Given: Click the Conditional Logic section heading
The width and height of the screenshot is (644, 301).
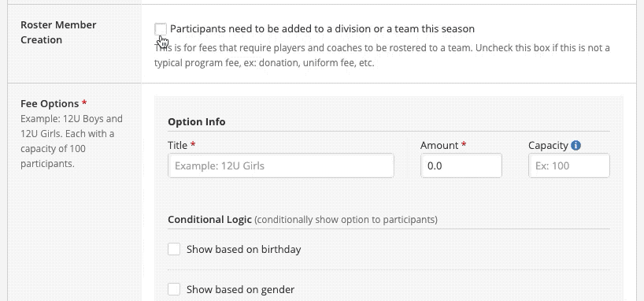Looking at the screenshot, I should [209, 219].
